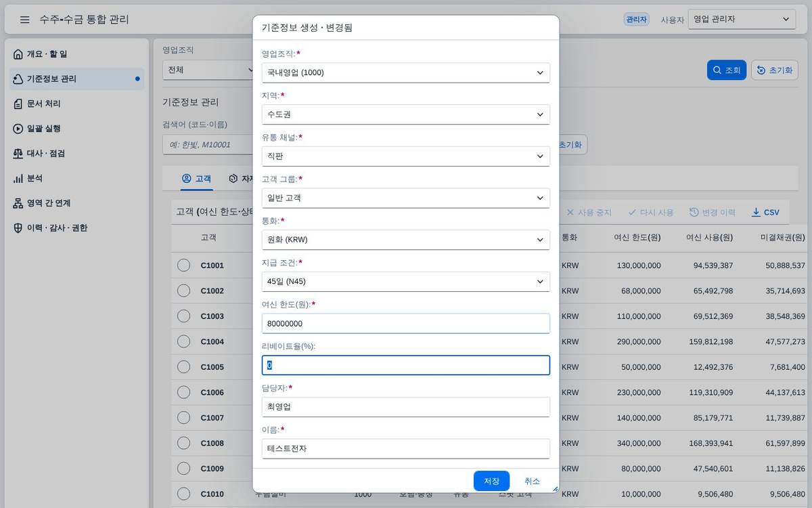Click the 미결채권(원) column header
The image size is (812, 508).
point(783,238)
